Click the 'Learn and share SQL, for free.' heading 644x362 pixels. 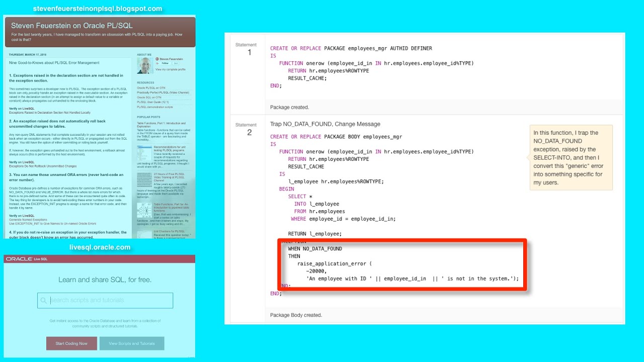pos(105,280)
